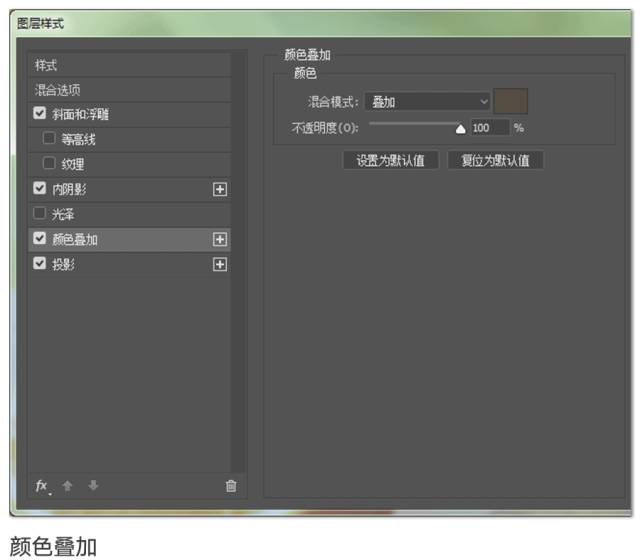
Task: Enable the 等高线 checkbox
Action: click(x=49, y=138)
